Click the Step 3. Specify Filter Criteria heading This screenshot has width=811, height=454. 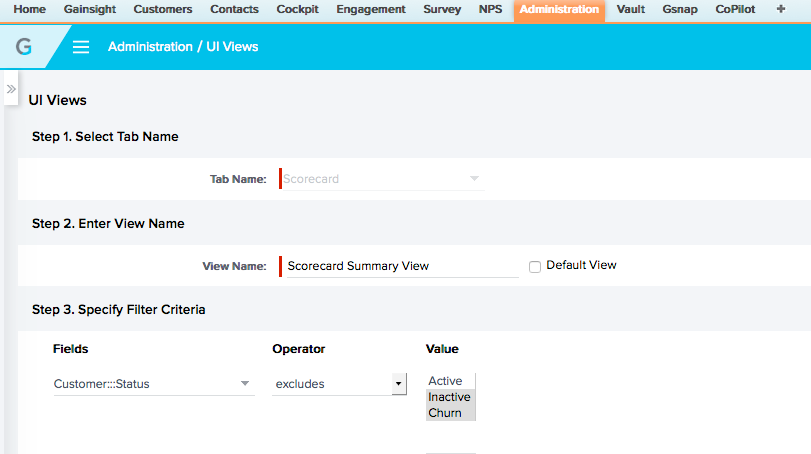[x=118, y=309]
